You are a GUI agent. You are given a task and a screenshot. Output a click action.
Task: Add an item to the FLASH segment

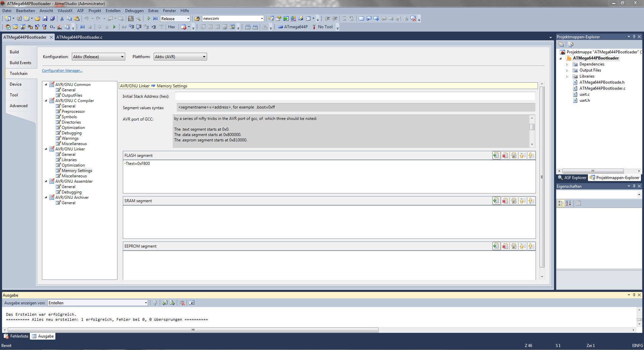tap(496, 155)
